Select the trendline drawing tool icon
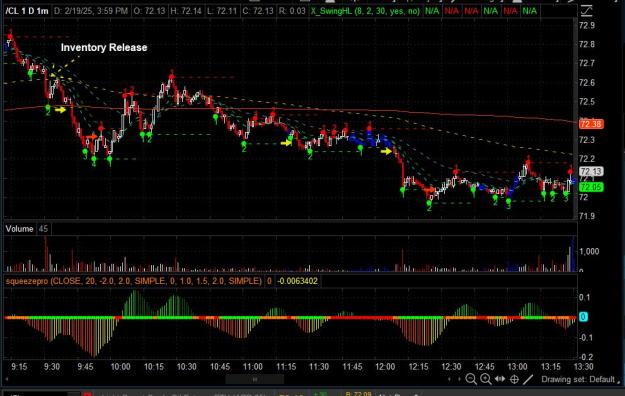 coord(528,379)
